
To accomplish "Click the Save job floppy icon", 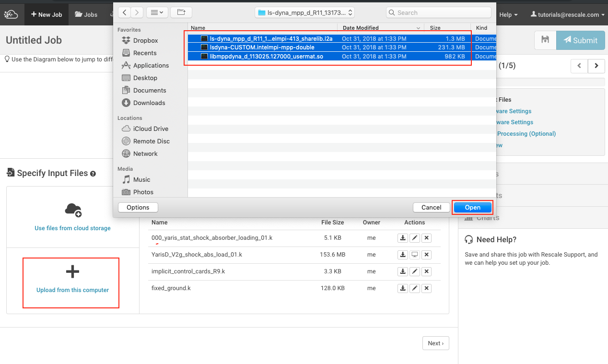I will click(545, 40).
